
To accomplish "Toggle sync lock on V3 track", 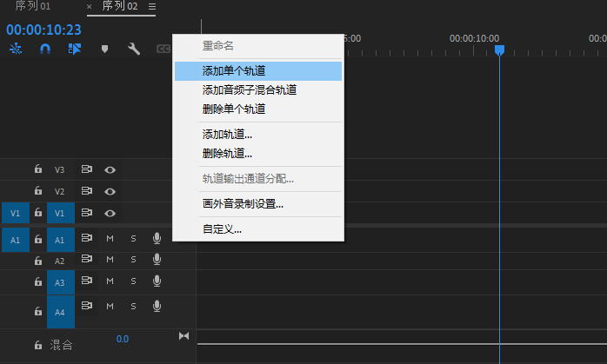I will (x=87, y=169).
